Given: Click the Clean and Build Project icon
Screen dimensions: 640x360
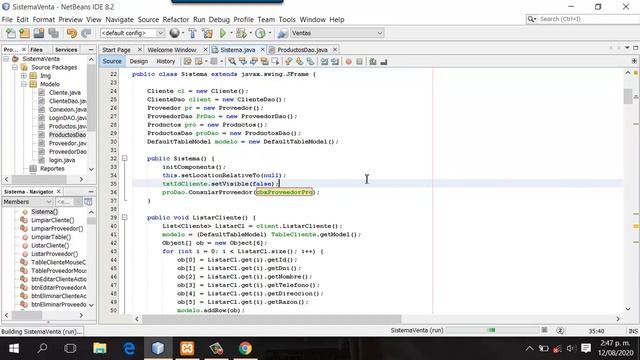Looking at the screenshot, I should coord(207,33).
